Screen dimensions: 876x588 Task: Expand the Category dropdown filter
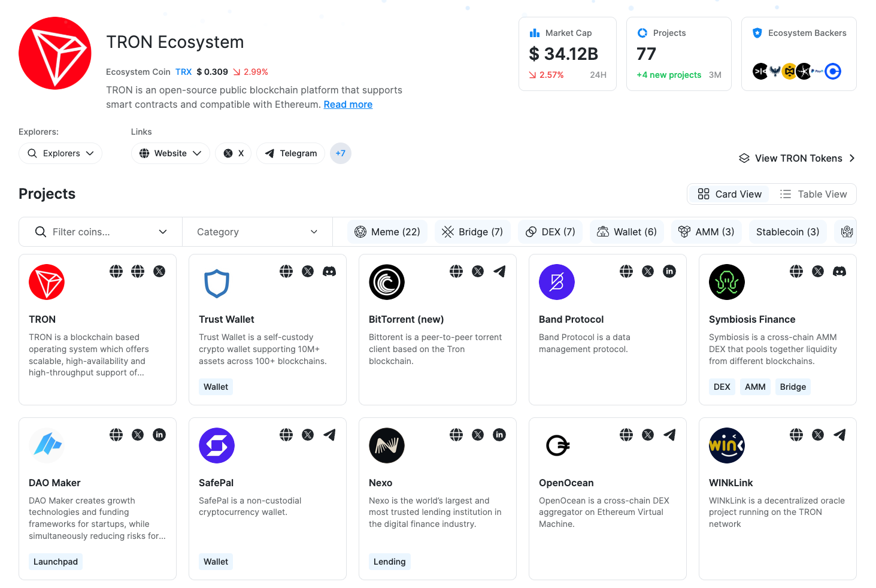(257, 232)
